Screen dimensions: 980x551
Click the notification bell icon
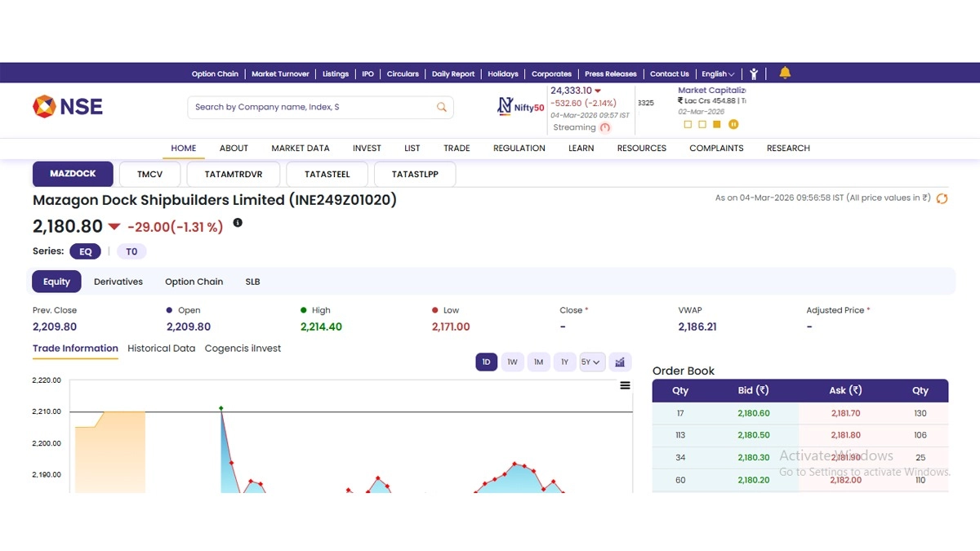pos(785,73)
